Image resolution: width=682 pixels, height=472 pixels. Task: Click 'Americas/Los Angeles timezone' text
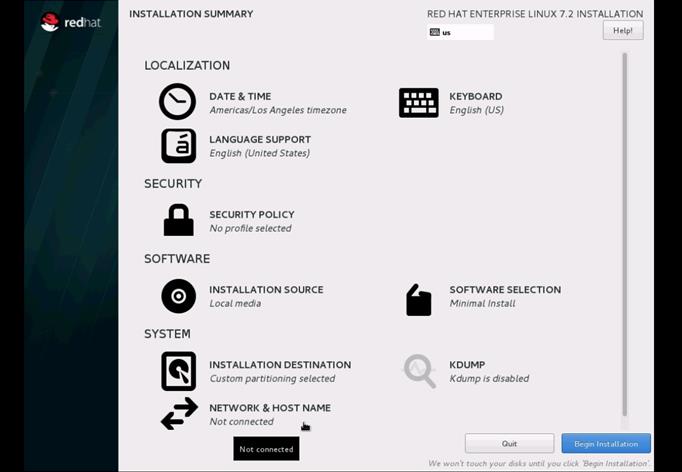tap(278, 110)
